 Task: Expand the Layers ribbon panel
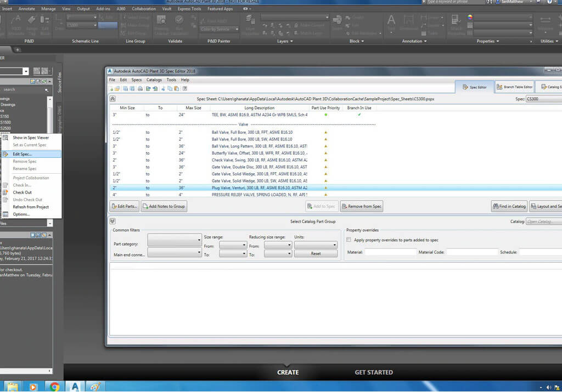click(285, 42)
